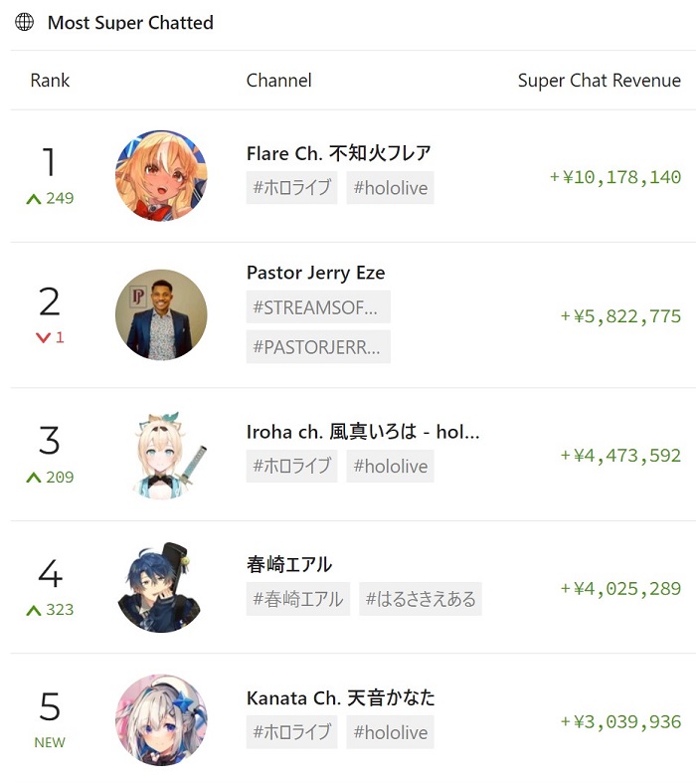Click Rank column header
This screenshot has width=696, height=784.
point(50,81)
